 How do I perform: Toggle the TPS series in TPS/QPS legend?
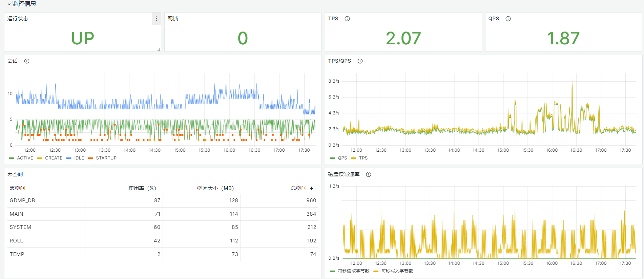(363, 158)
